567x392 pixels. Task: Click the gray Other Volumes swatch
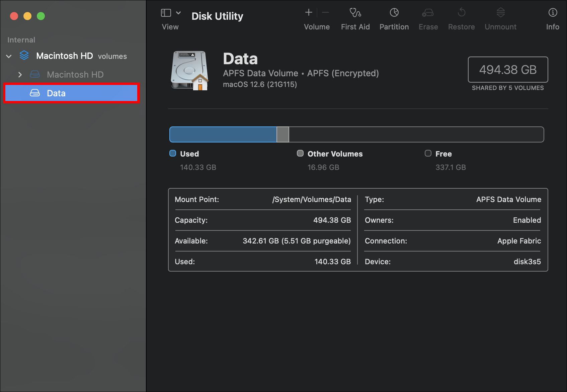[300, 154]
